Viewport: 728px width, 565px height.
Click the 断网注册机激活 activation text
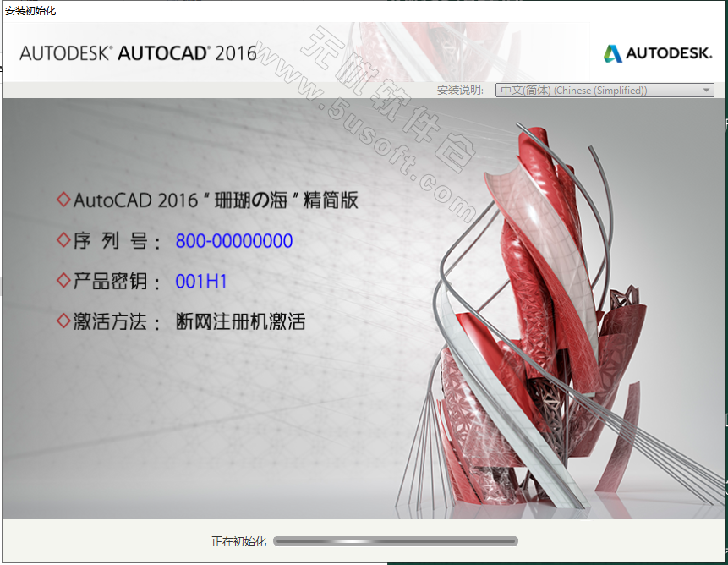pos(240,321)
